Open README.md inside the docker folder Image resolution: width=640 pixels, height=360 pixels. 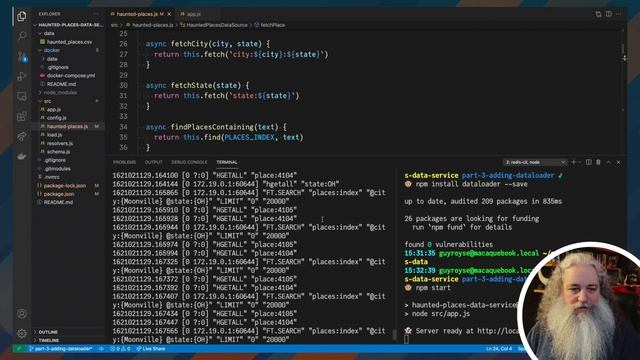tap(61, 84)
